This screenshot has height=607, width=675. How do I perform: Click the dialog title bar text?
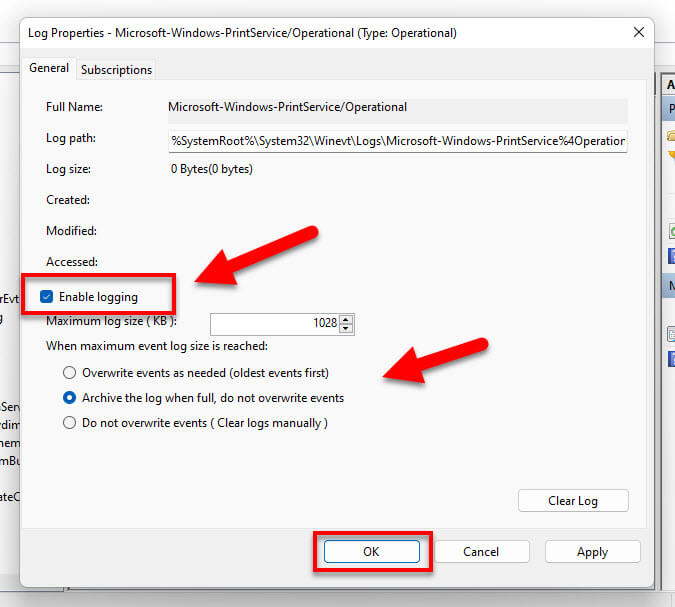point(242,33)
